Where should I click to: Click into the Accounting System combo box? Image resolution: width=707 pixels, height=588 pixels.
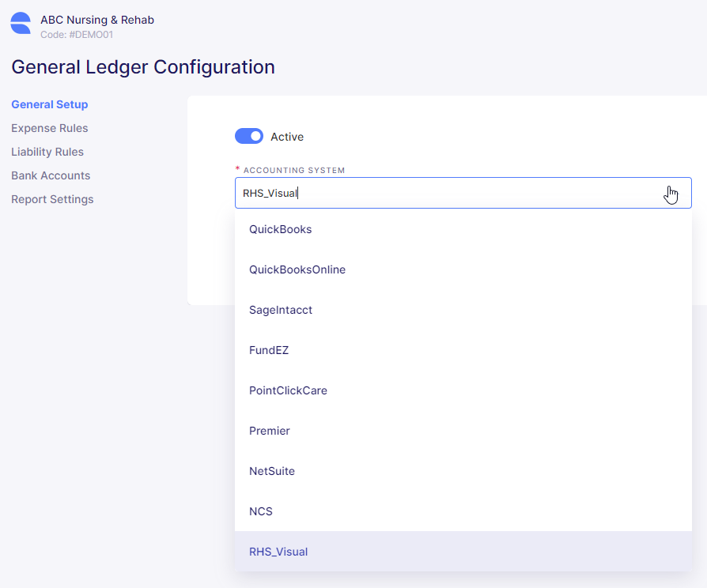(x=463, y=193)
